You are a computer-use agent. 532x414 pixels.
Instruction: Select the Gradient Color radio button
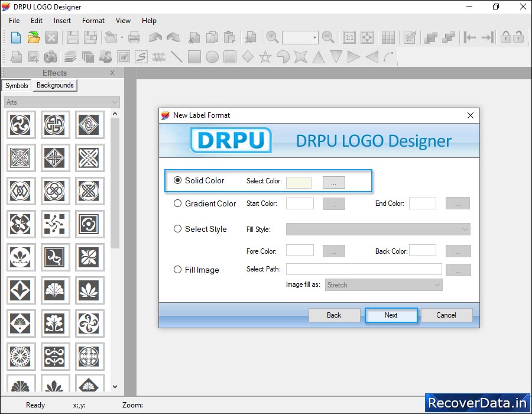(x=177, y=203)
